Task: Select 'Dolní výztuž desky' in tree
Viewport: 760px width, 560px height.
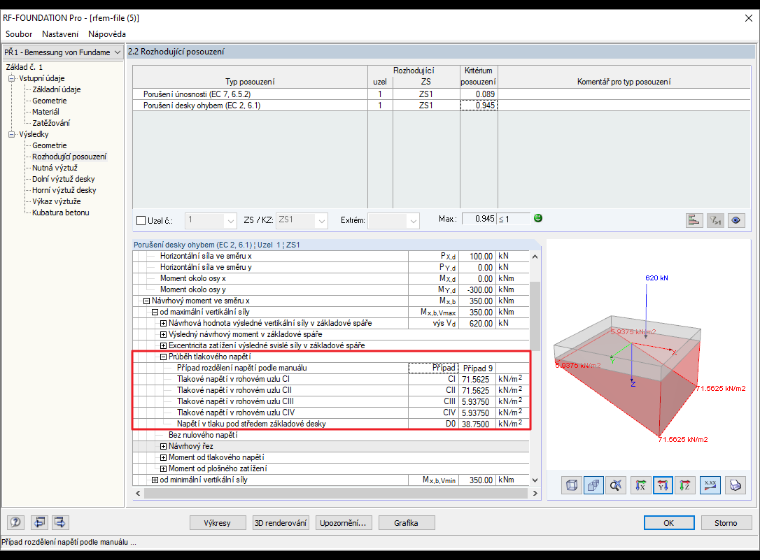Action: (x=63, y=179)
